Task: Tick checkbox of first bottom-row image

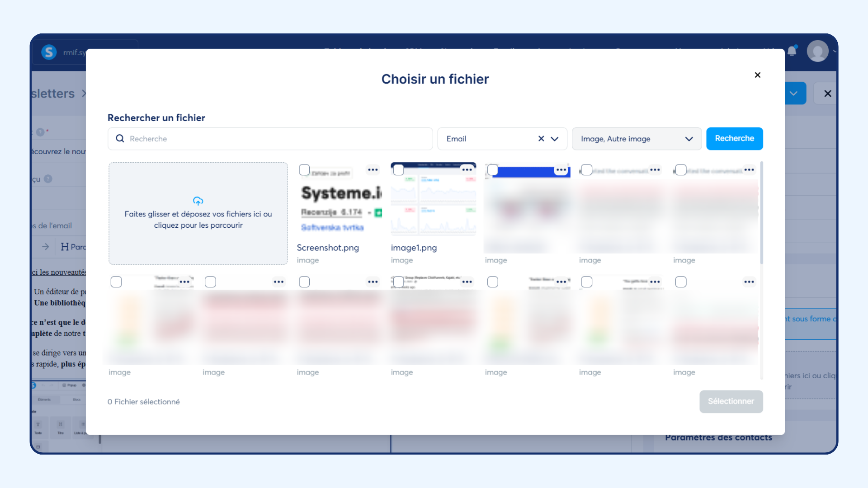Action: [x=116, y=282]
